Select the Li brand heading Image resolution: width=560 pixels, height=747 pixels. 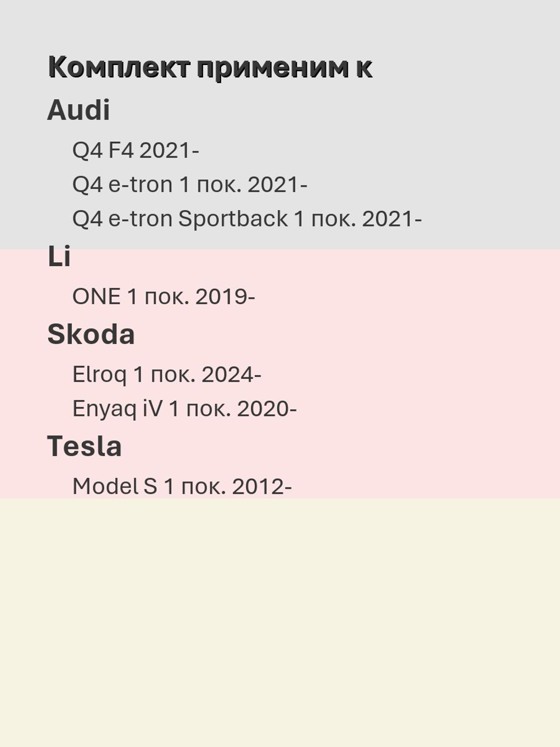coord(59,257)
